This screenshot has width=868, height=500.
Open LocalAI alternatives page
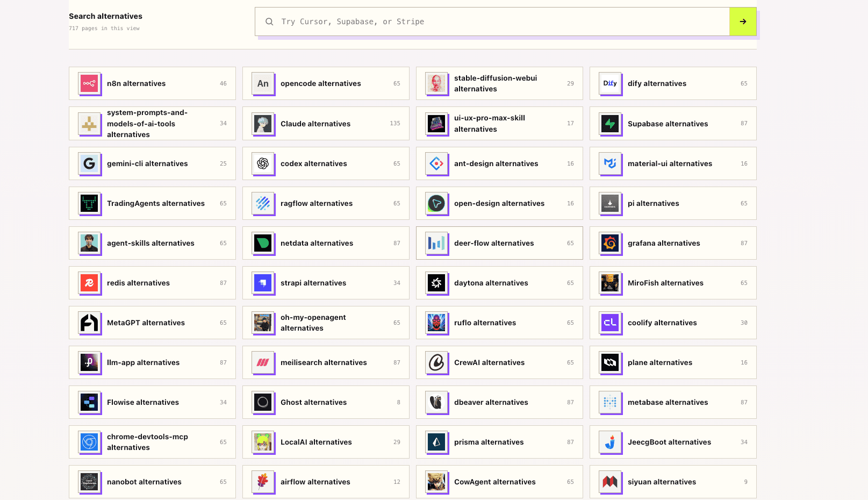click(326, 442)
